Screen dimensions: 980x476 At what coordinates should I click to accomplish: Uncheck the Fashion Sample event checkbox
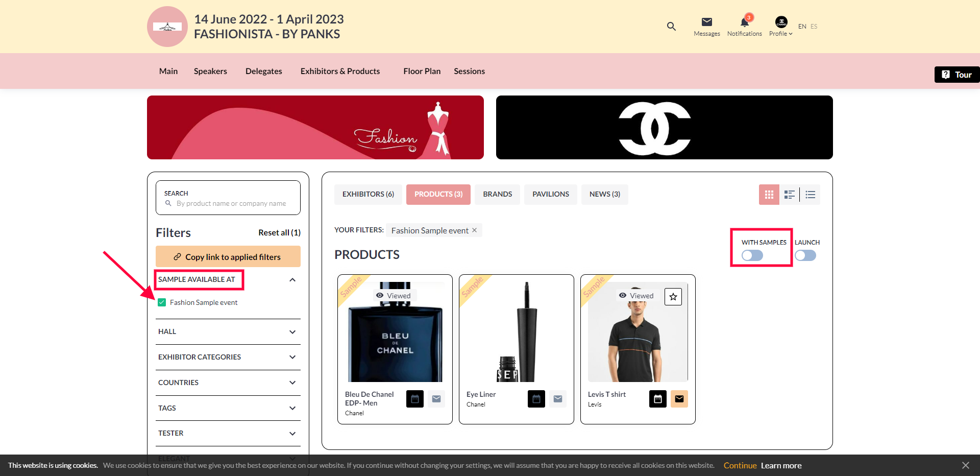click(162, 302)
